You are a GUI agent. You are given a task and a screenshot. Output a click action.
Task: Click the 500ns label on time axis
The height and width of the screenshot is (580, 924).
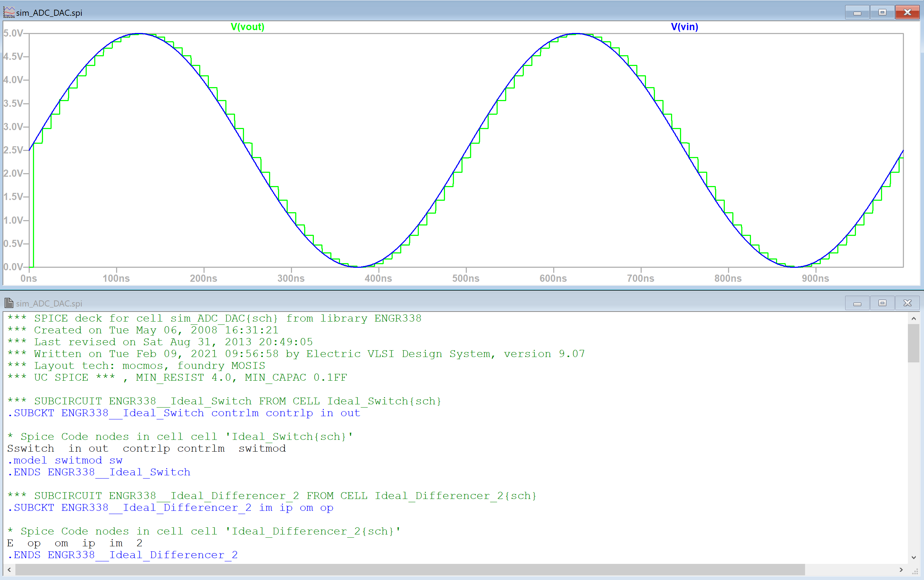tap(465, 279)
